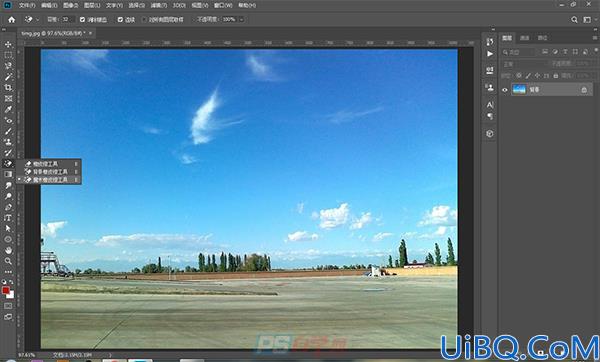This screenshot has width=600, height=362.
Task: Select the Horizontal Type tool
Action: pyautogui.click(x=8, y=218)
